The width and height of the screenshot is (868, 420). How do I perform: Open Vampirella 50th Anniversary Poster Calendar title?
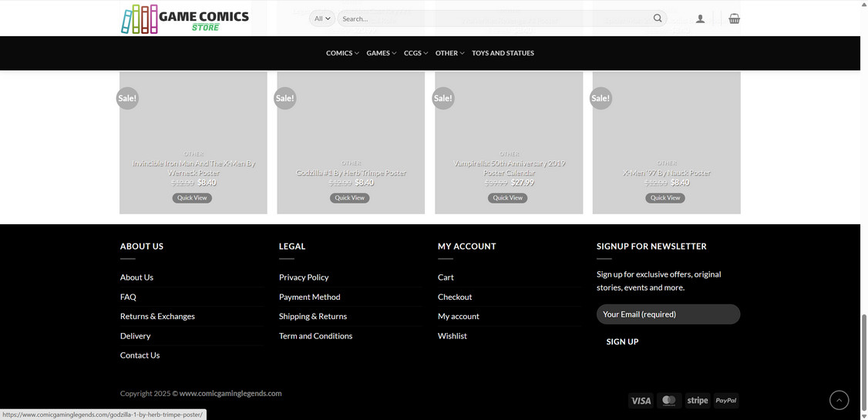pos(510,168)
